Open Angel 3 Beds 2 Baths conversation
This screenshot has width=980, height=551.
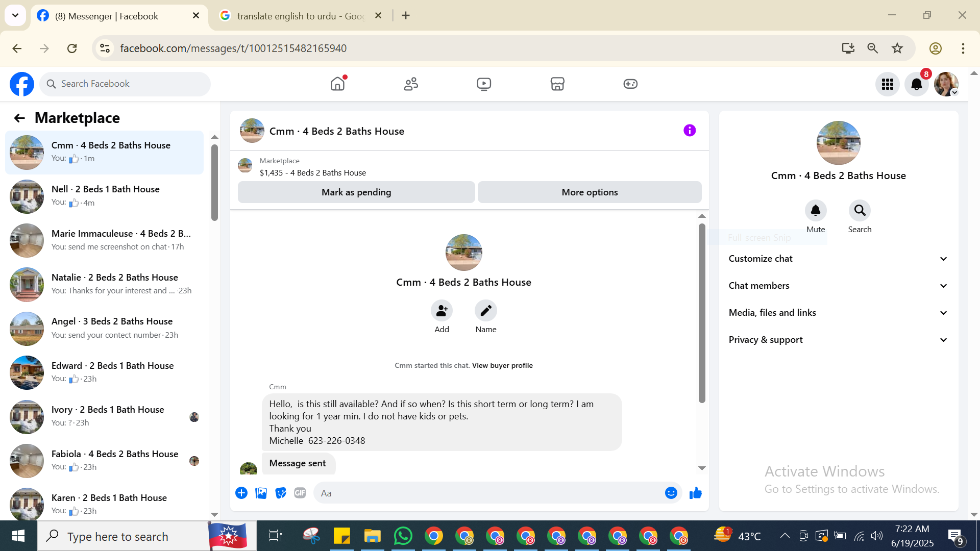click(x=105, y=329)
